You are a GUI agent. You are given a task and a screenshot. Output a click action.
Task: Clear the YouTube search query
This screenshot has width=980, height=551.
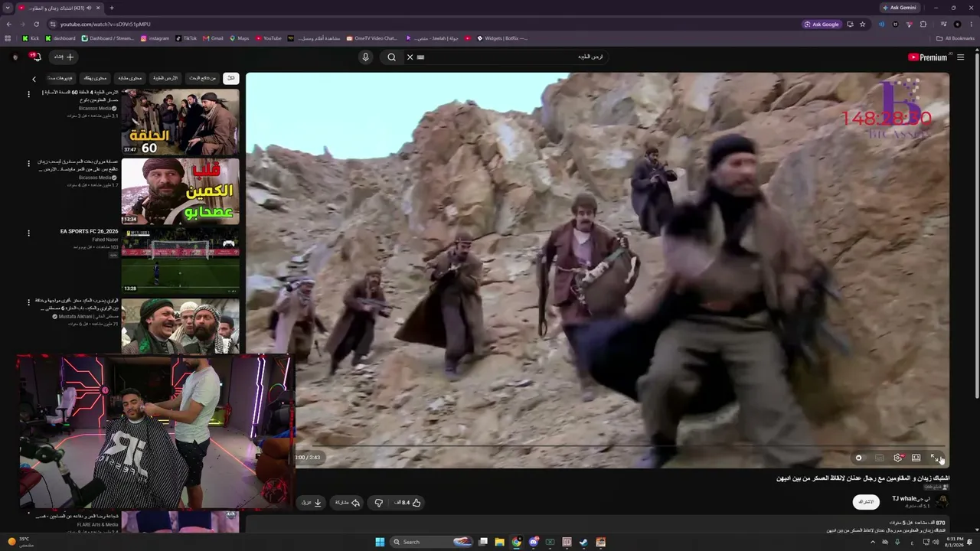[x=410, y=57]
